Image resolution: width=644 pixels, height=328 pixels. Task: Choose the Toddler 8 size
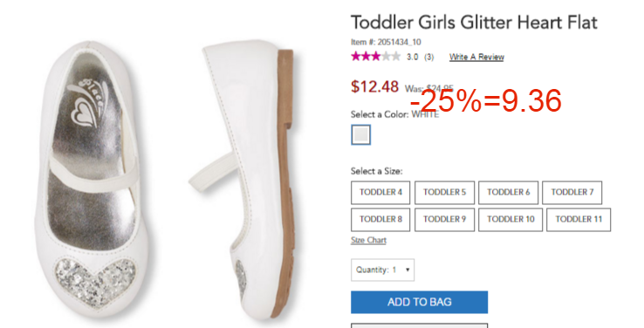(x=380, y=220)
